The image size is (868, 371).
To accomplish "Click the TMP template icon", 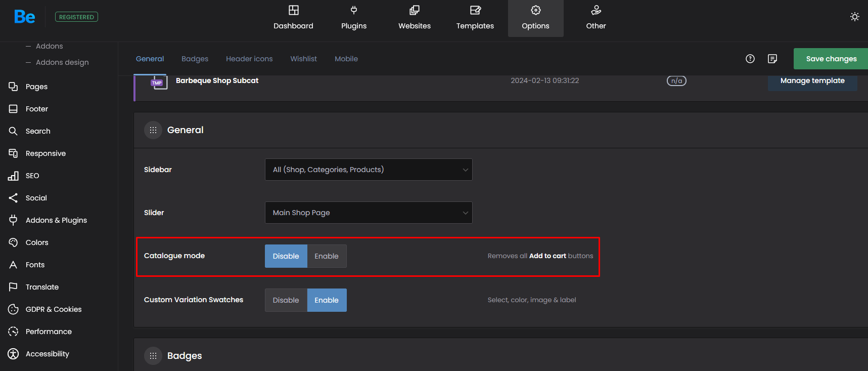I will coord(159,82).
